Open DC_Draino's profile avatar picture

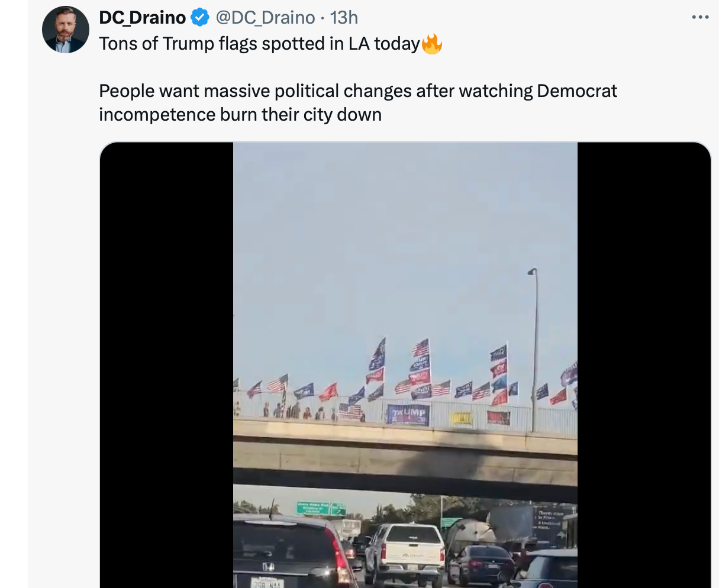click(x=65, y=30)
